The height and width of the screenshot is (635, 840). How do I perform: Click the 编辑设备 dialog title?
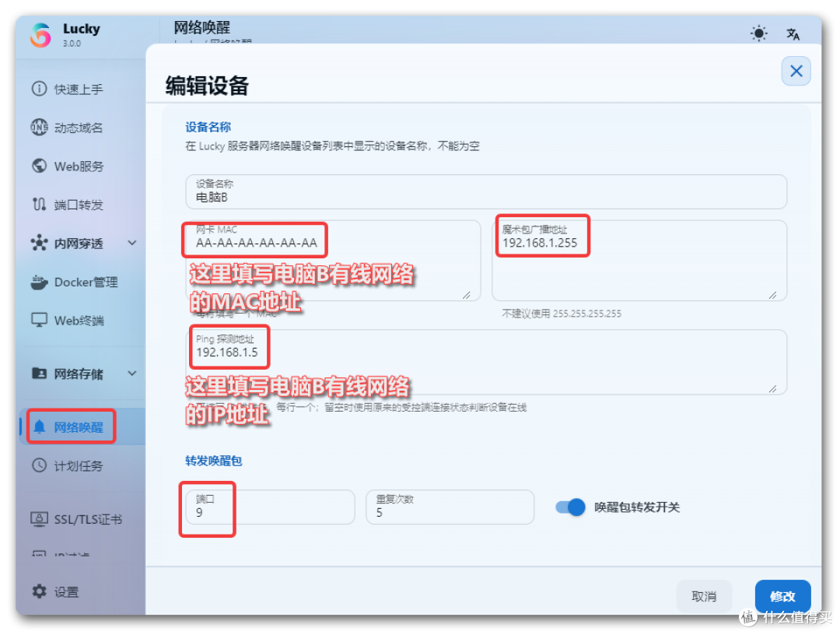[207, 86]
